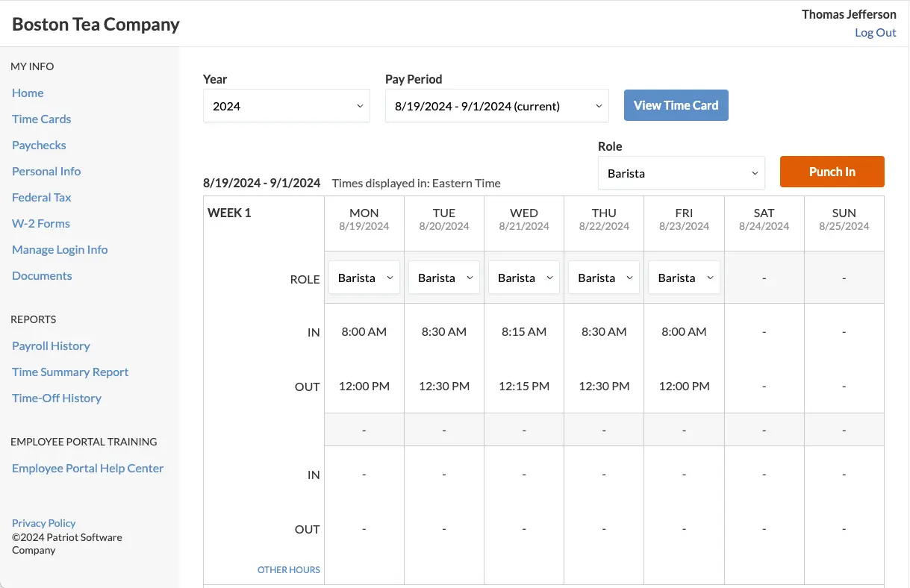910x588 pixels.
Task: Open Paychecks page
Action: [x=39, y=146]
